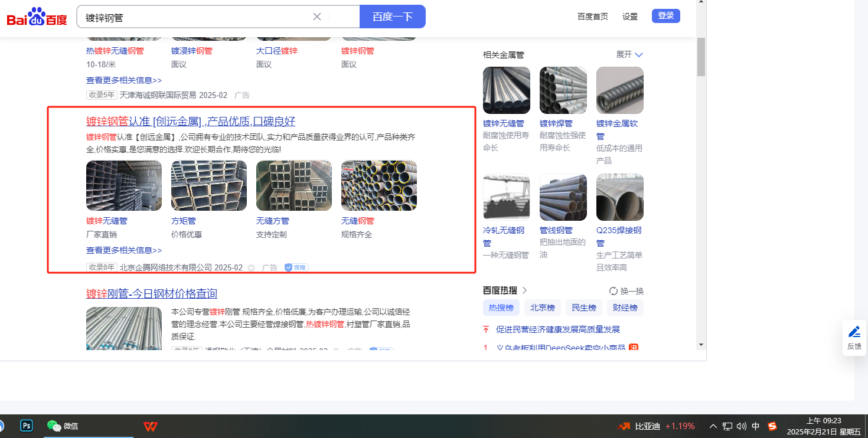Open the 管线钢管 related link
The width and height of the screenshot is (868, 438).
(x=556, y=230)
